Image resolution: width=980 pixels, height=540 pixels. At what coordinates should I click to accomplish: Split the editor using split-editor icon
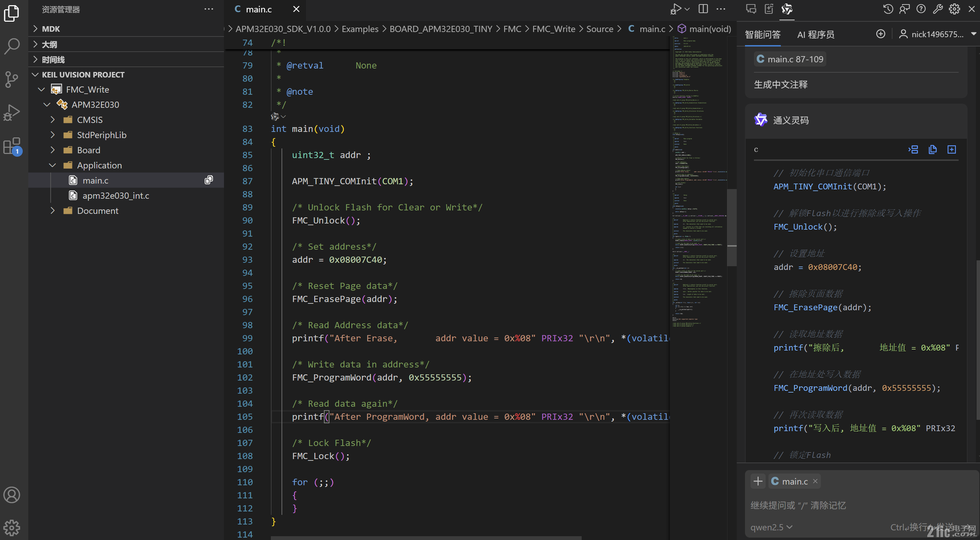coord(703,9)
